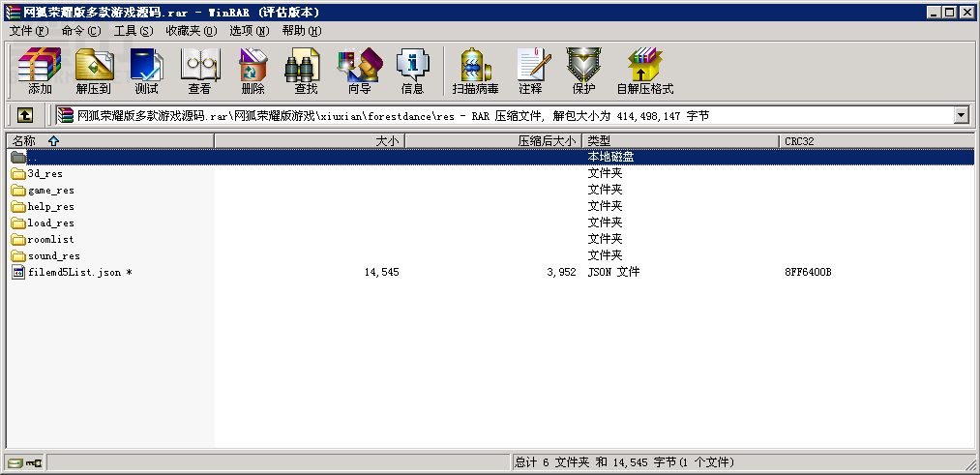Image resolution: width=980 pixels, height=475 pixels.
Task: Select the roomlist folder icon
Action: (18, 239)
